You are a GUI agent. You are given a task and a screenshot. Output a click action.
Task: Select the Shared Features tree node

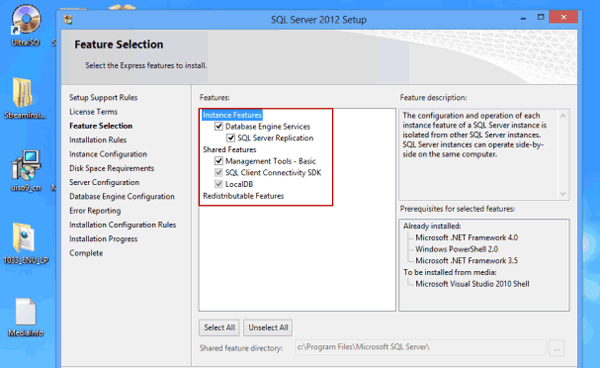(230, 150)
